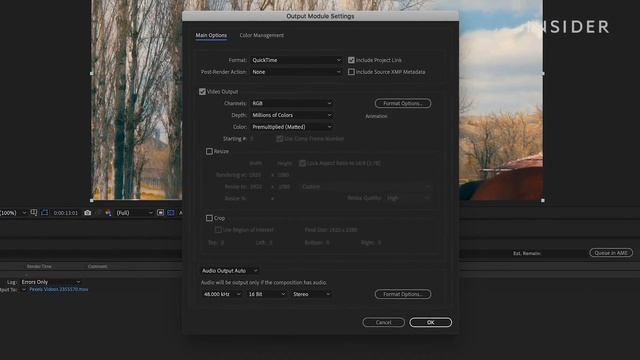
Task: Open the Color Premultiplied (Matted) dropdown
Action: tap(291, 127)
